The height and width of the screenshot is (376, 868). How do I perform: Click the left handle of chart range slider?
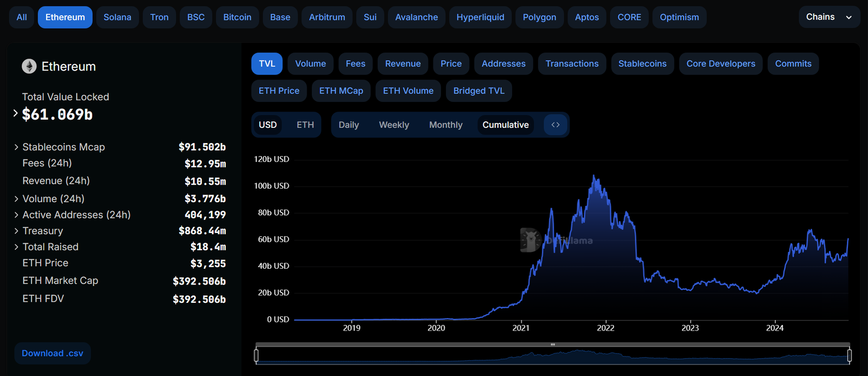coord(256,355)
